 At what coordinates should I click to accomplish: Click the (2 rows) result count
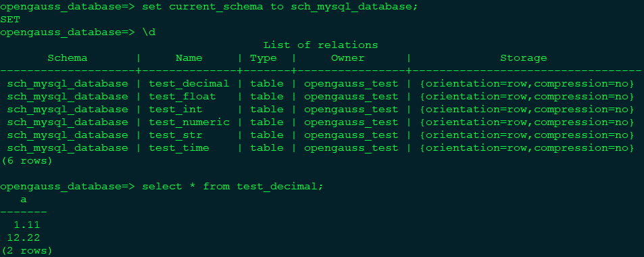coord(27,250)
